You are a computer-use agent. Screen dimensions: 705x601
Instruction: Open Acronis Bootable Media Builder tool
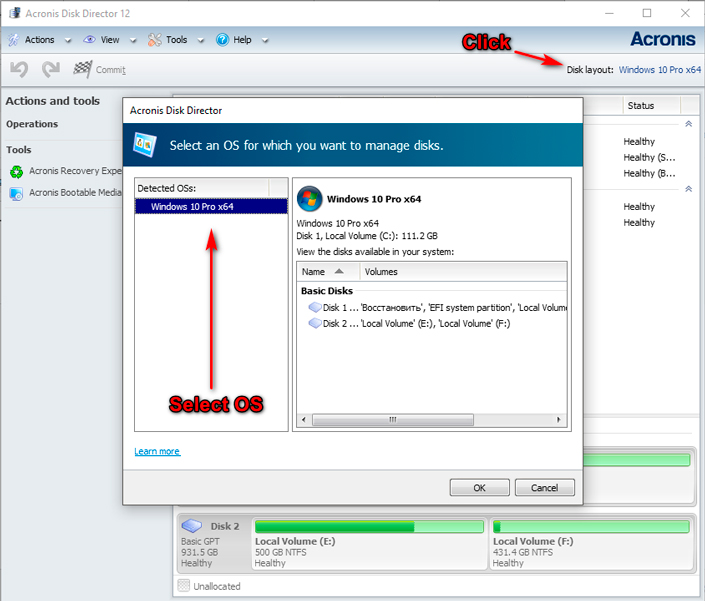(x=66, y=193)
